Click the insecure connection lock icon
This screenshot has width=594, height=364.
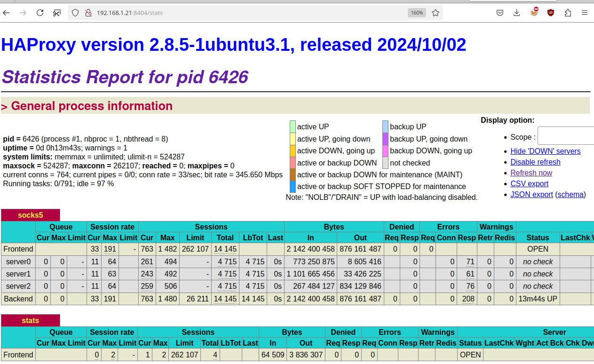[87, 13]
